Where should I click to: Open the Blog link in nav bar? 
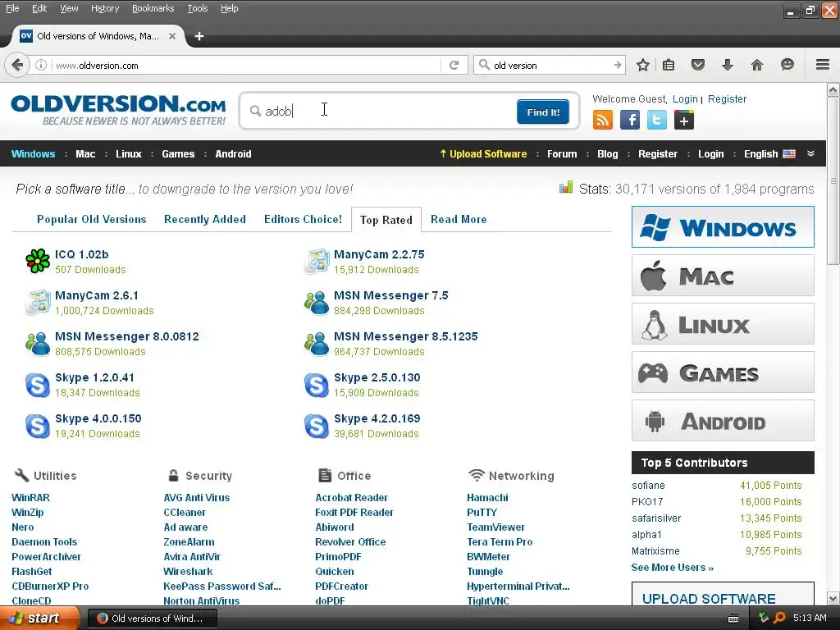tap(608, 153)
